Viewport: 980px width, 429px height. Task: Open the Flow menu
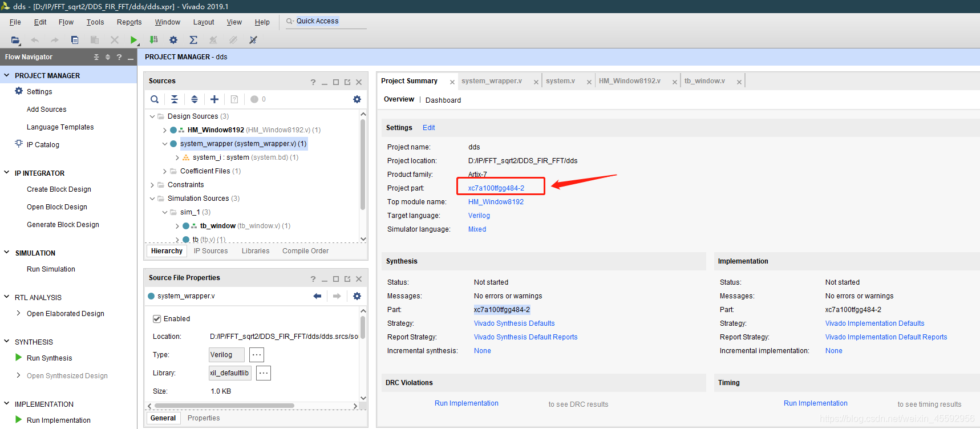66,22
